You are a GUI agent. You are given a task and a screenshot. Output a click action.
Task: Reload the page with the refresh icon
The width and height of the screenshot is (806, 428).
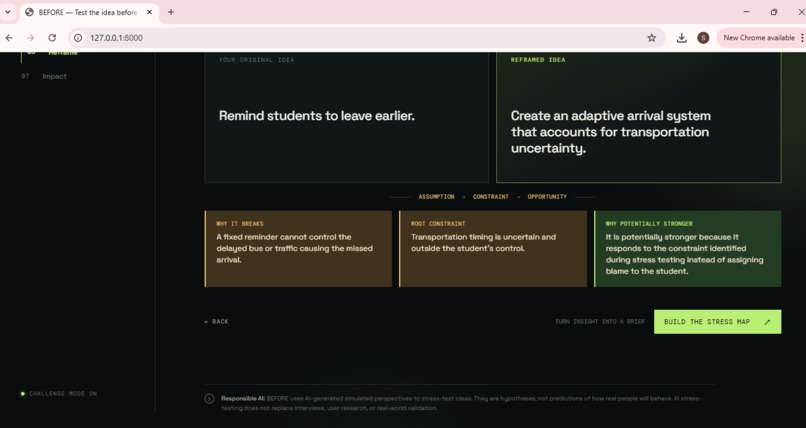[x=52, y=38]
